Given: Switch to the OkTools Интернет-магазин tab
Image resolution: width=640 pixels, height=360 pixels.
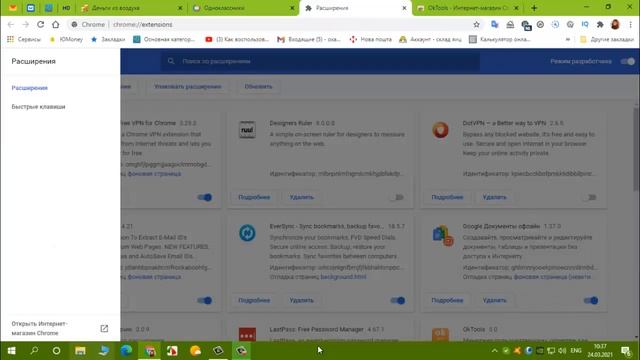Looking at the screenshot, I should (467, 8).
